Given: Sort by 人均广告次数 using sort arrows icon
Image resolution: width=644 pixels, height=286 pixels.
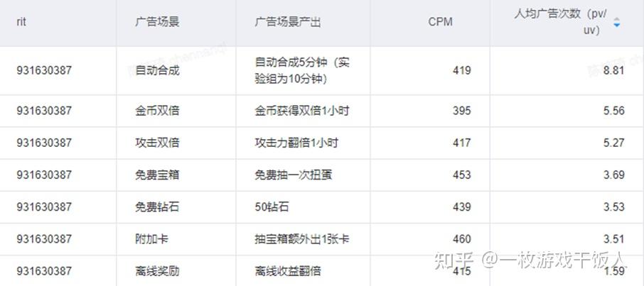Looking at the screenshot, I should click(x=616, y=22).
